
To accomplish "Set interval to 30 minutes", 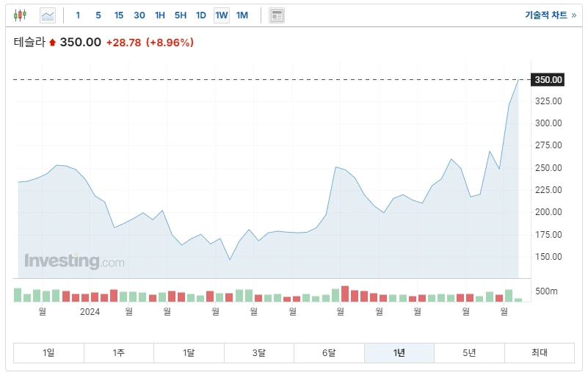I will click(x=139, y=15).
